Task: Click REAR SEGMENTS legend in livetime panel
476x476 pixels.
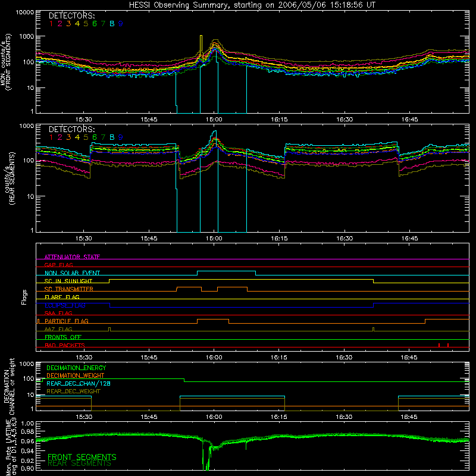Action: [79, 464]
